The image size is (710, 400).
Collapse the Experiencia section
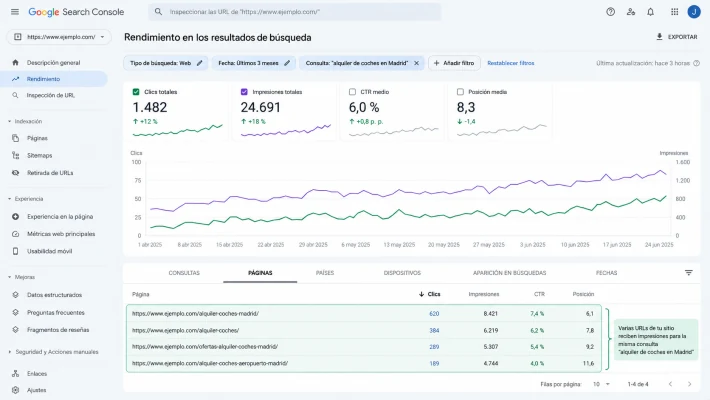(x=10, y=199)
